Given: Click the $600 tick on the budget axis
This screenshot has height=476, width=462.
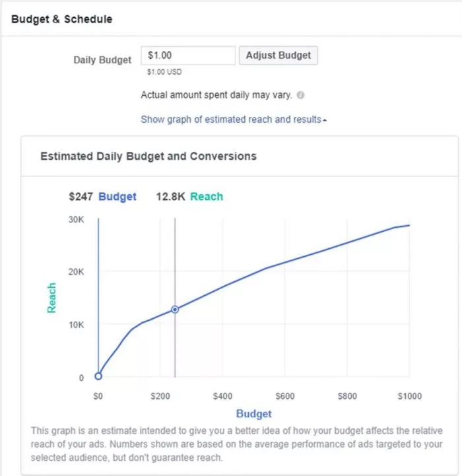Looking at the screenshot, I should 284,396.
